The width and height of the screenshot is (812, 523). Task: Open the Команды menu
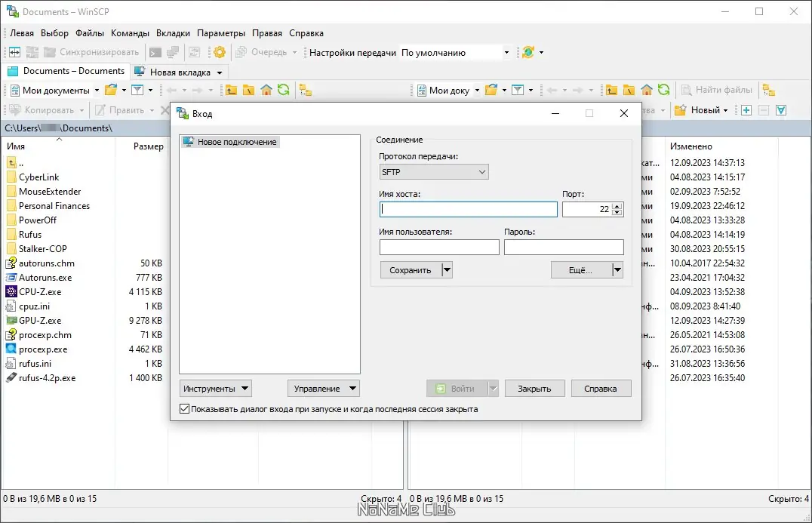pyautogui.click(x=129, y=33)
